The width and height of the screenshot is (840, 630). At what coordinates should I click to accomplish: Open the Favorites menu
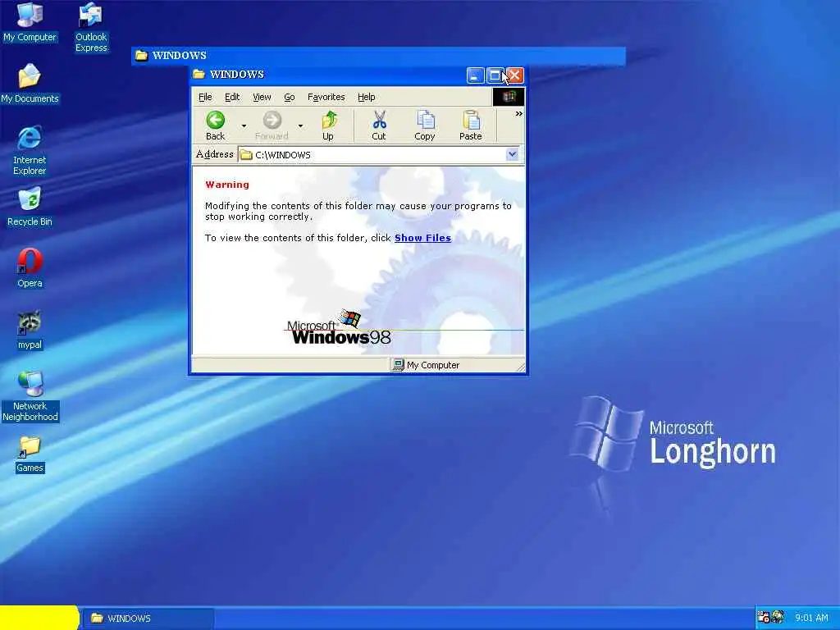point(326,97)
